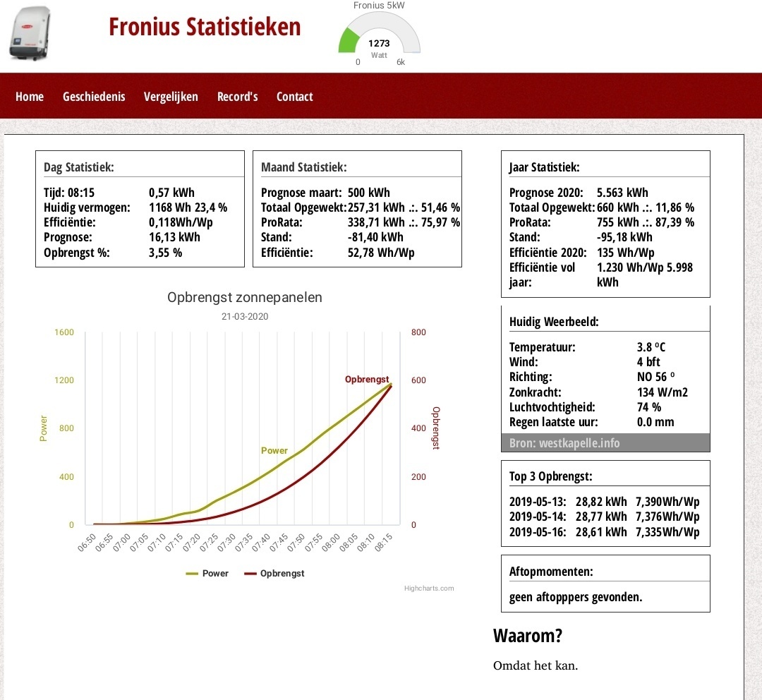The width and height of the screenshot is (762, 700).
Task: Open the Record's menu item
Action: (x=237, y=96)
